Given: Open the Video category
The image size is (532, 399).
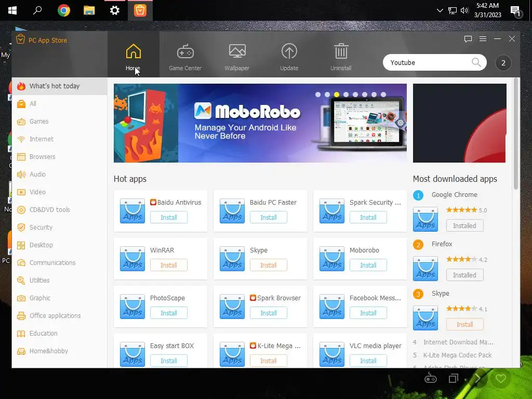Looking at the screenshot, I should pos(60,192).
